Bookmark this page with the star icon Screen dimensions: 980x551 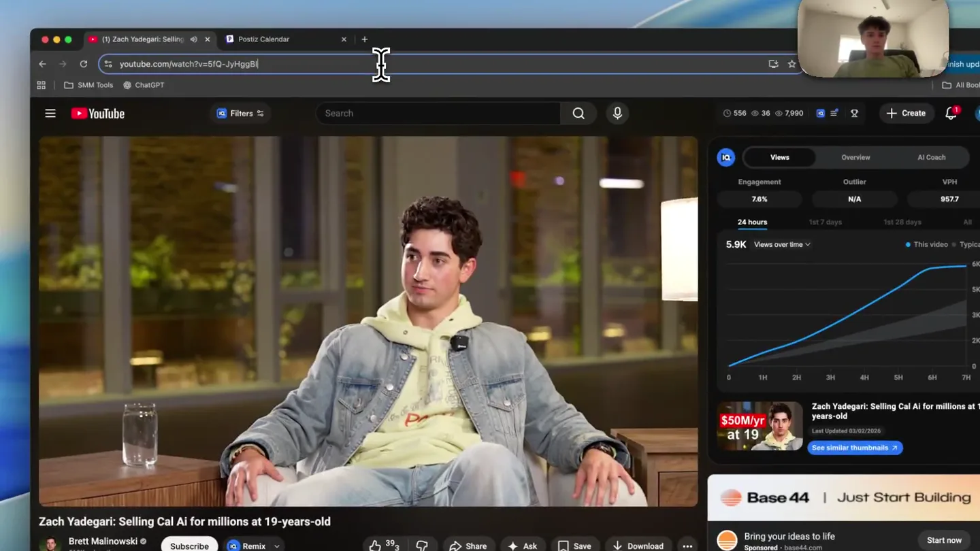coord(791,64)
